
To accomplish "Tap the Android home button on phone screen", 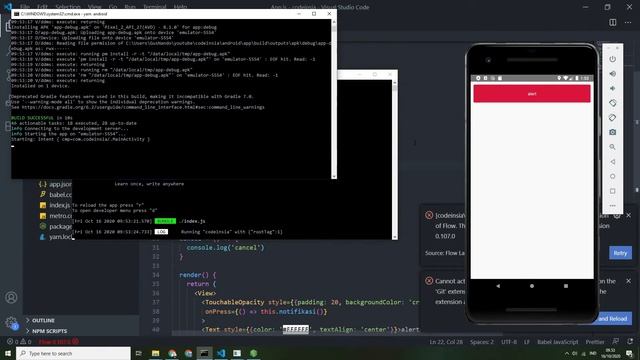I will click(x=532, y=286).
